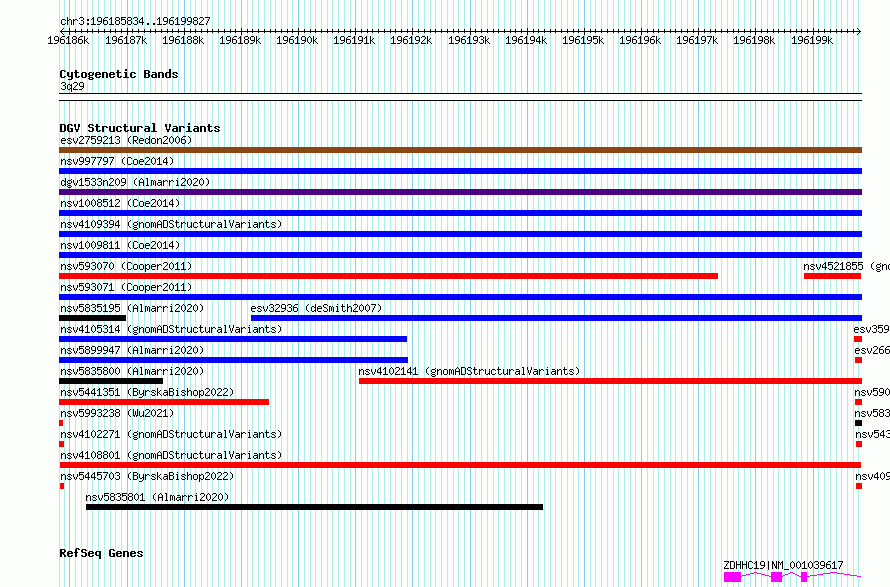Click the short red nsv4521855 bar

(x=833, y=276)
